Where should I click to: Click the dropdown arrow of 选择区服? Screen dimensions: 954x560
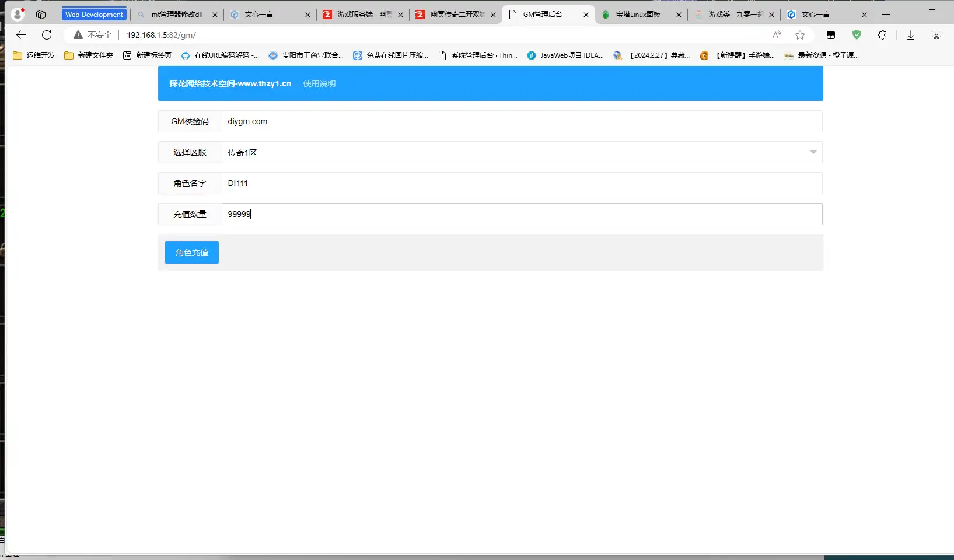813,152
